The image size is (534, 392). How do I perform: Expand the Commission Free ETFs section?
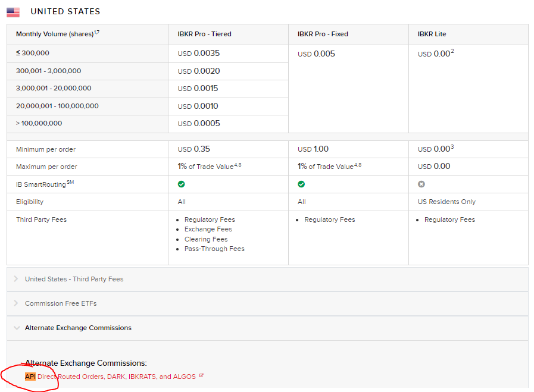point(267,303)
